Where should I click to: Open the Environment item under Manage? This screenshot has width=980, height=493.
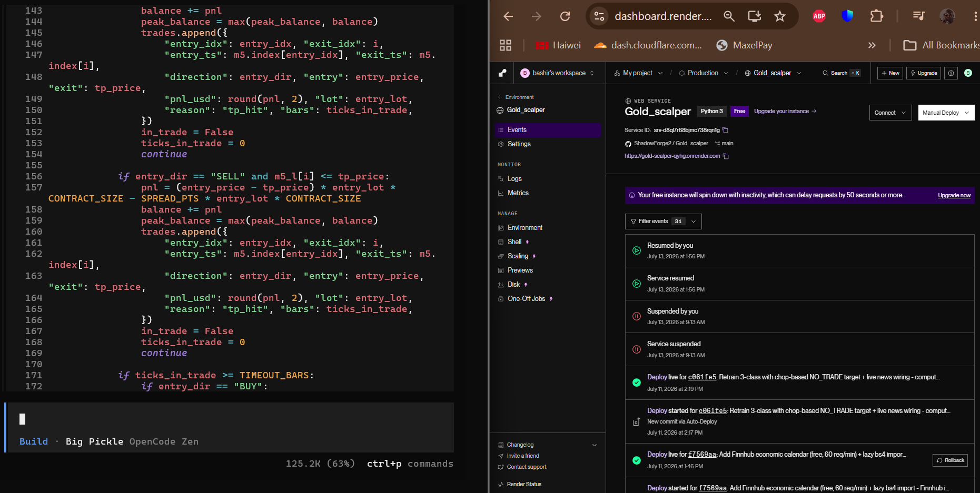coord(548,228)
